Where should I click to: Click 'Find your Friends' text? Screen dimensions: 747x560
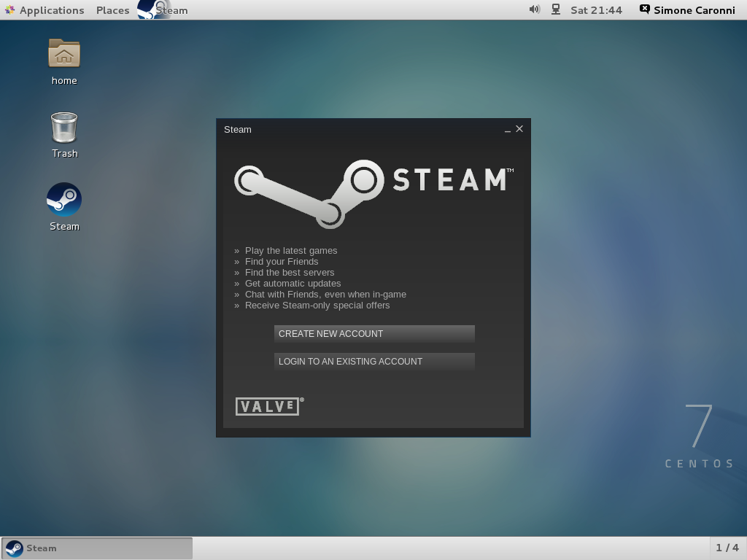[282, 262]
